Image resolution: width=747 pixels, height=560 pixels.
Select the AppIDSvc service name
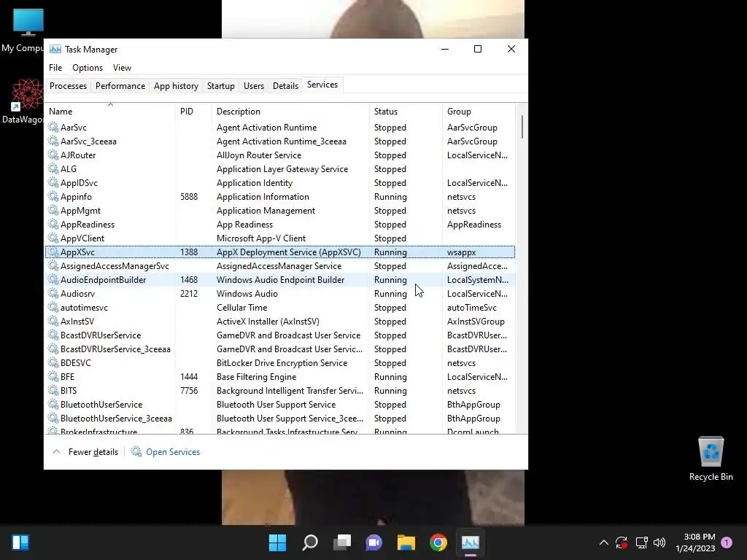79,182
